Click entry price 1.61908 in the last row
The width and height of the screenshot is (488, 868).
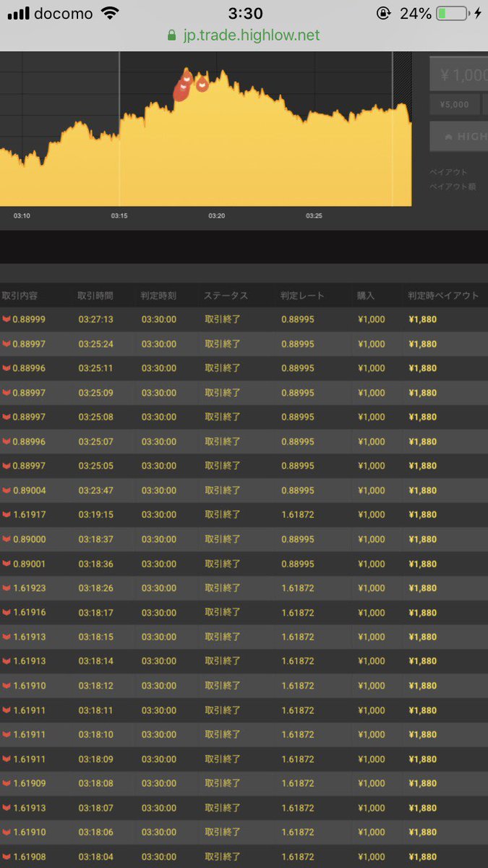click(29, 857)
